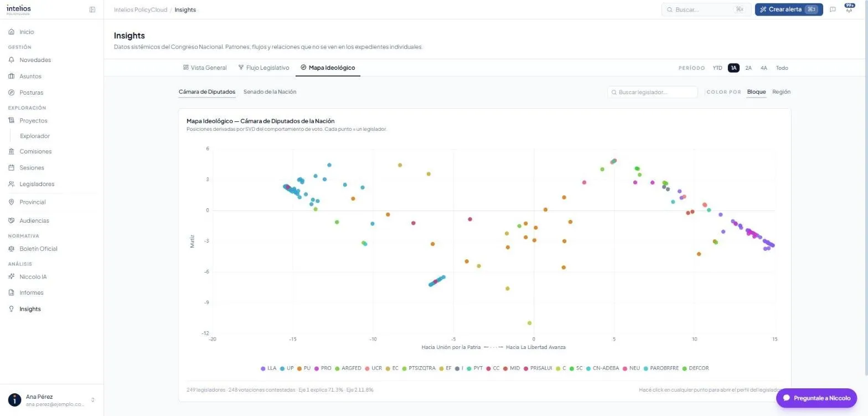Open notifications bell with 99+ badge
868x416 pixels.
pyautogui.click(x=849, y=9)
